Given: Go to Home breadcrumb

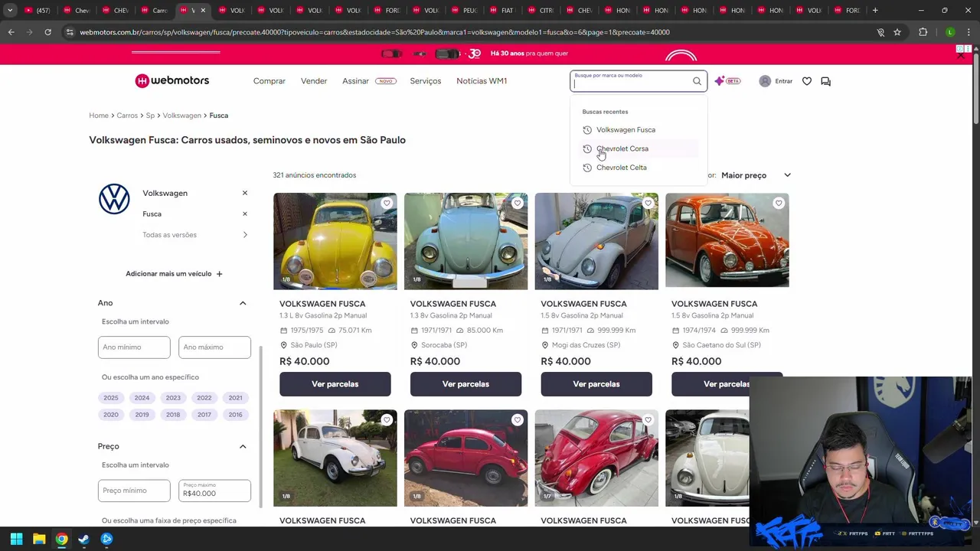Looking at the screenshot, I should point(99,116).
